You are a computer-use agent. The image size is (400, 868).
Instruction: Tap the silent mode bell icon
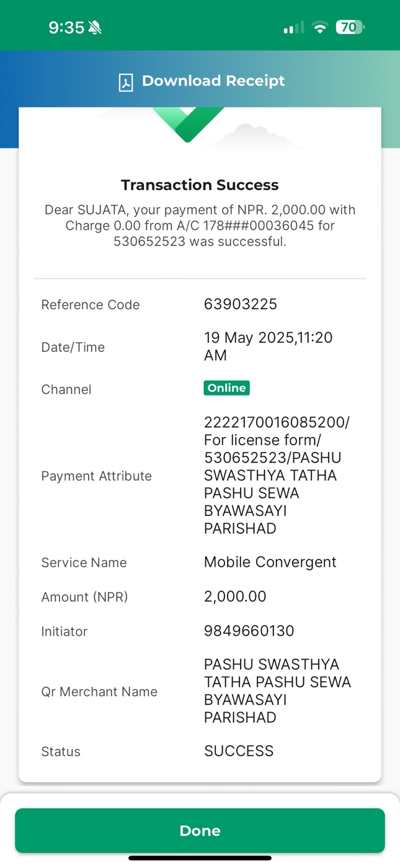coord(95,27)
